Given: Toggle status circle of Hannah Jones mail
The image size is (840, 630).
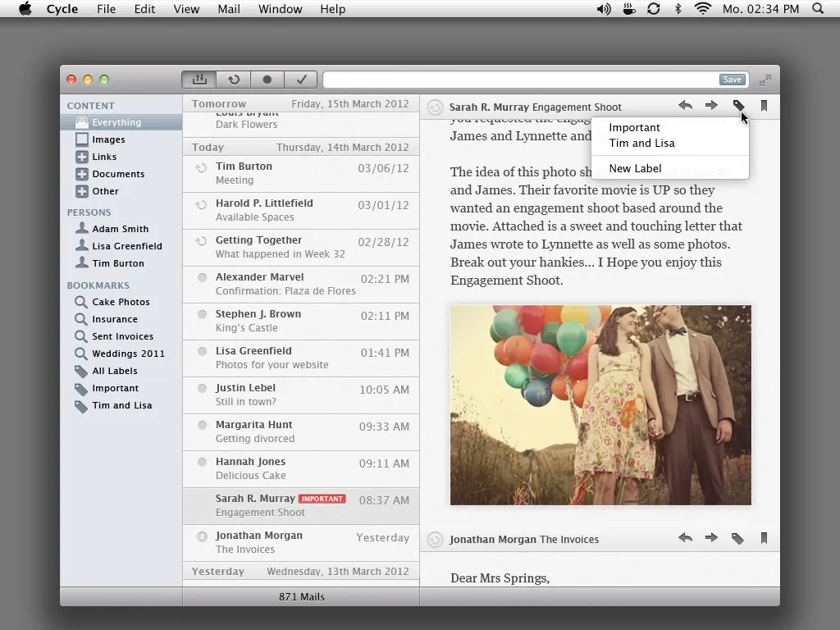Looking at the screenshot, I should click(x=202, y=463).
